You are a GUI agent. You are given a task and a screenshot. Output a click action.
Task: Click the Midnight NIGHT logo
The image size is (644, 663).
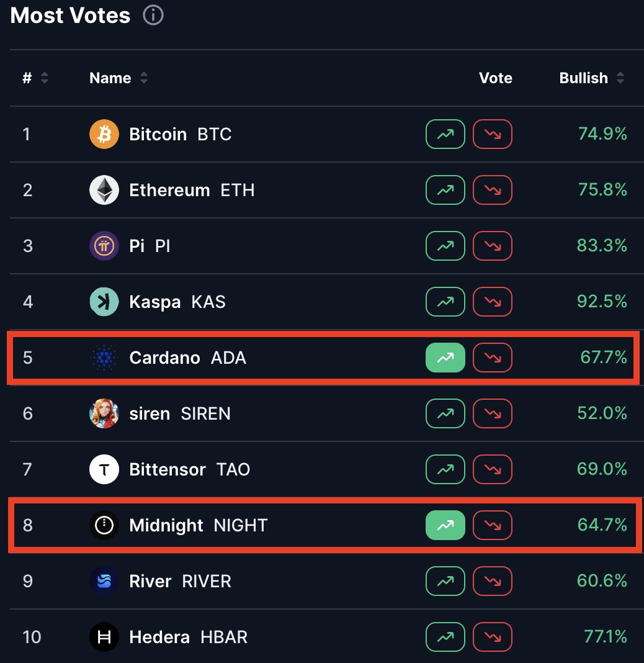point(104,525)
